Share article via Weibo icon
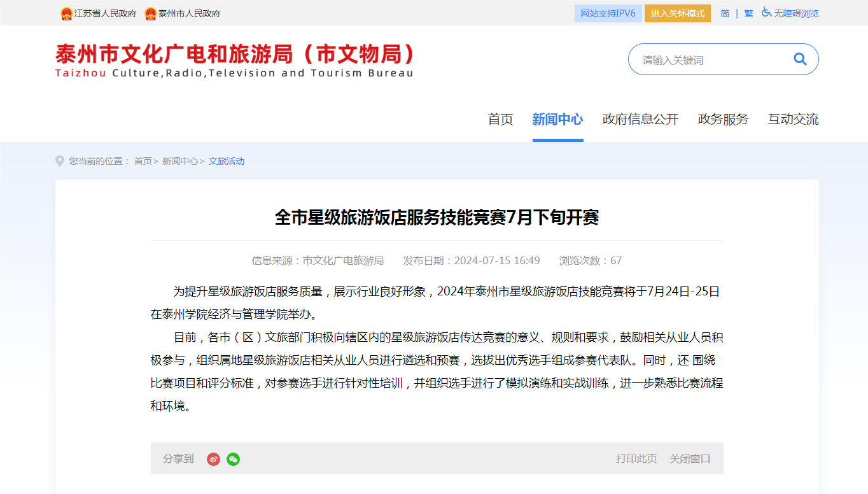 click(213, 459)
